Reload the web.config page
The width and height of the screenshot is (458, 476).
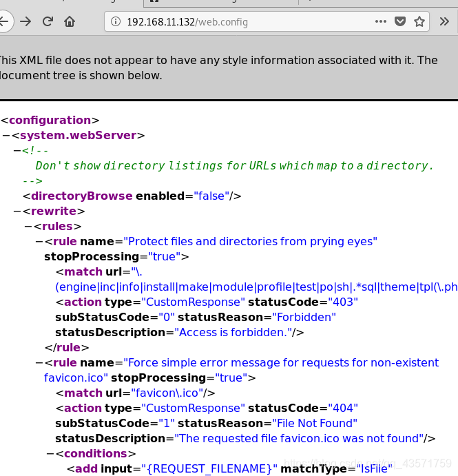(48, 21)
